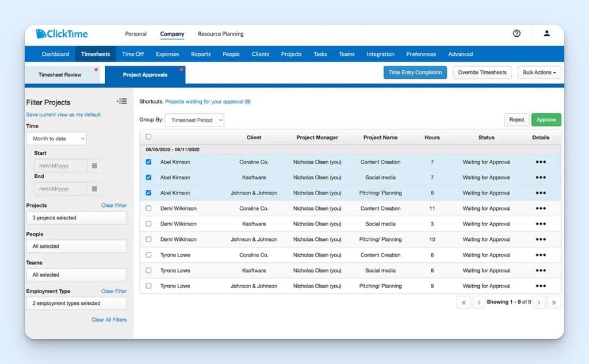The width and height of the screenshot is (589, 364).
Task: Click the Reject button
Action: (517, 120)
